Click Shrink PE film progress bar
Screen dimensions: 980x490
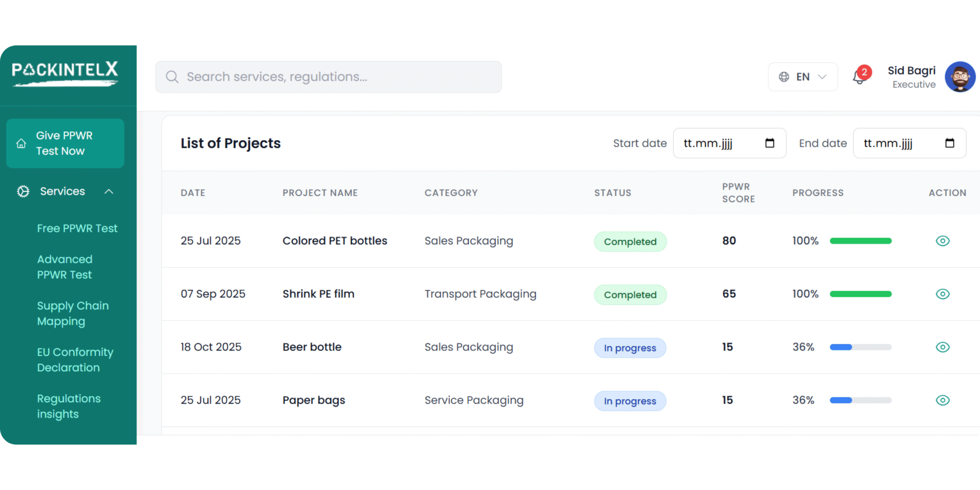click(861, 294)
